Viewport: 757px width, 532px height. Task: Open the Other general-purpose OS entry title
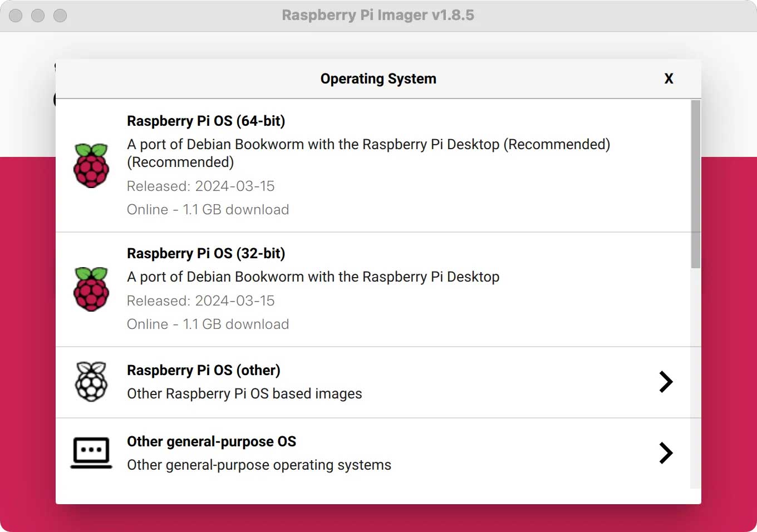pyautogui.click(x=212, y=441)
